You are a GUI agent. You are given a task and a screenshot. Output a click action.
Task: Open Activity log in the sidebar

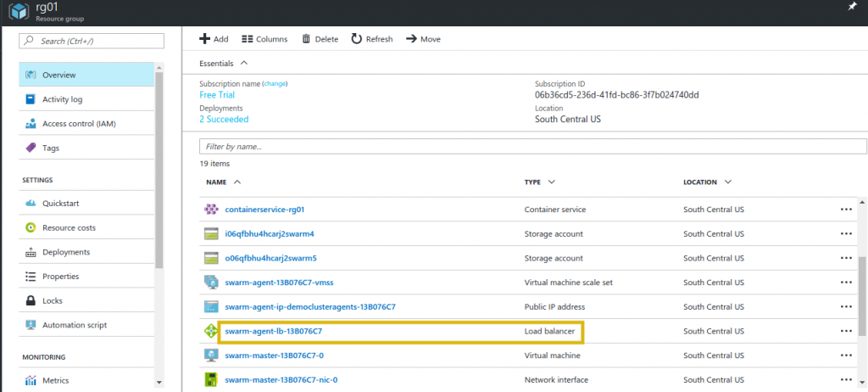pos(86,99)
